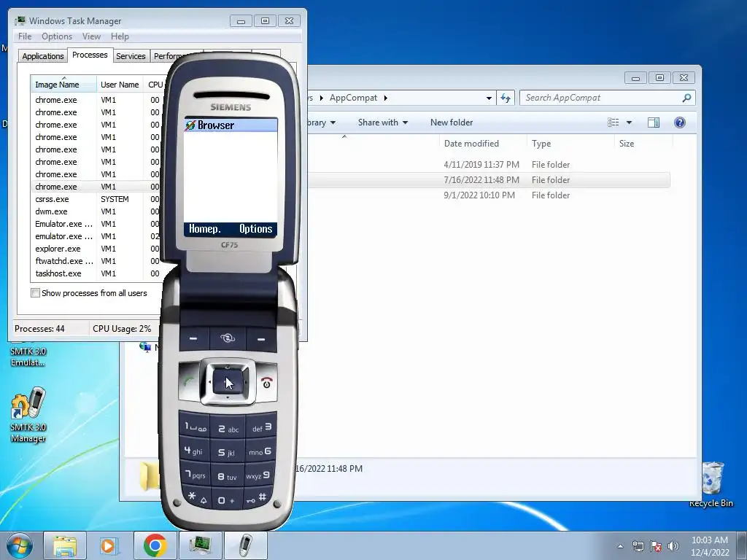Select Homep. on the phone screen
747x560 pixels.
click(x=205, y=229)
